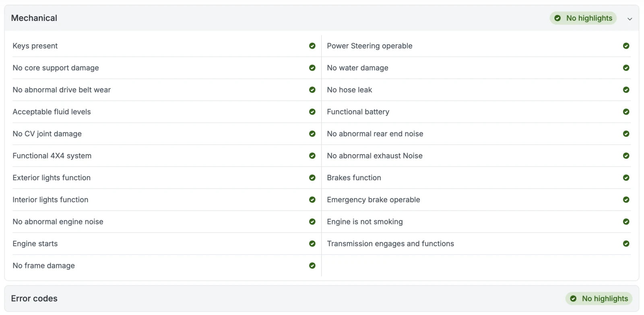Select the 'Emergency brake operable' label

(373, 200)
